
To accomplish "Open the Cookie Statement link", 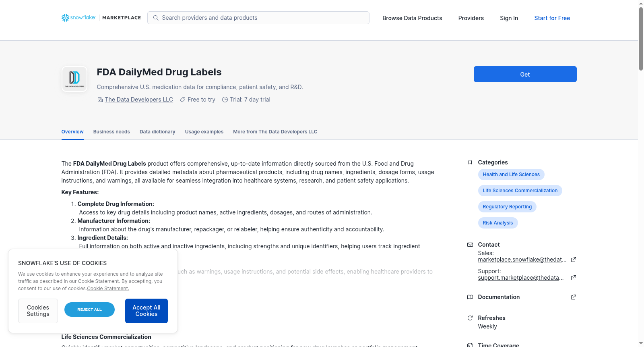I will [108, 289].
